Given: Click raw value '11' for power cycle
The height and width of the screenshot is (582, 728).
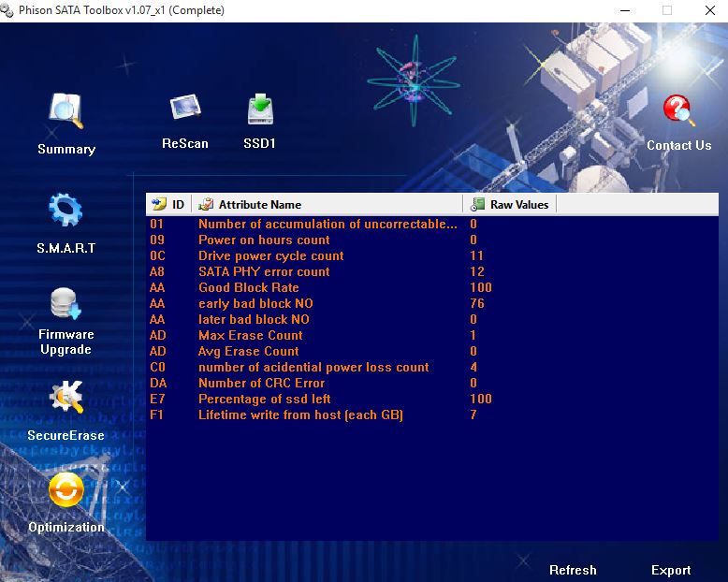Looking at the screenshot, I should [476, 255].
